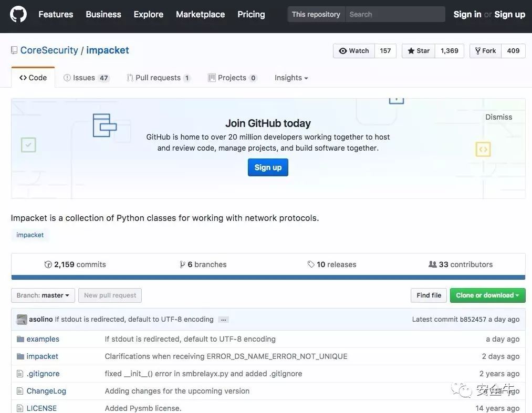
Task: Click the asolino avatar thumbnail
Action: [x=22, y=320]
